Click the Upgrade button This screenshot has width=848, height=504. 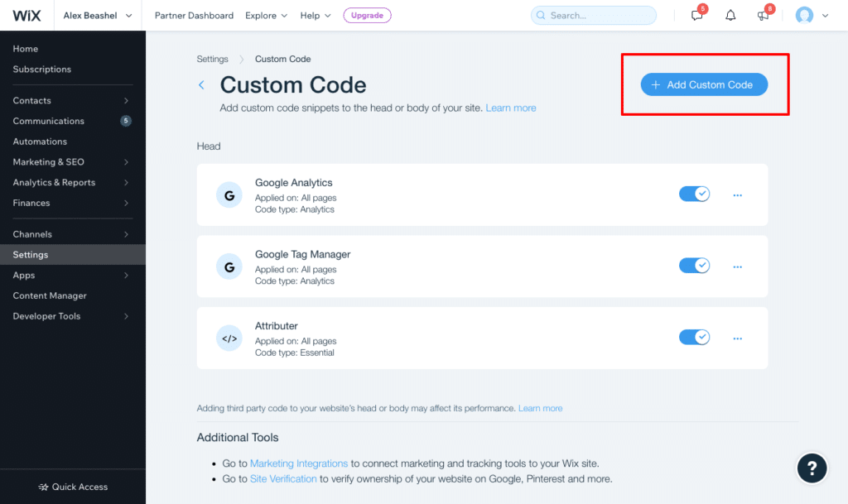click(x=367, y=15)
